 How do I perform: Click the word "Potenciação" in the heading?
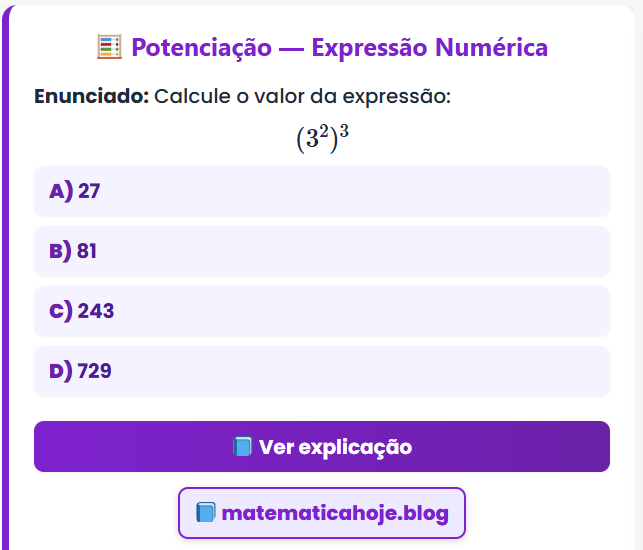201,47
